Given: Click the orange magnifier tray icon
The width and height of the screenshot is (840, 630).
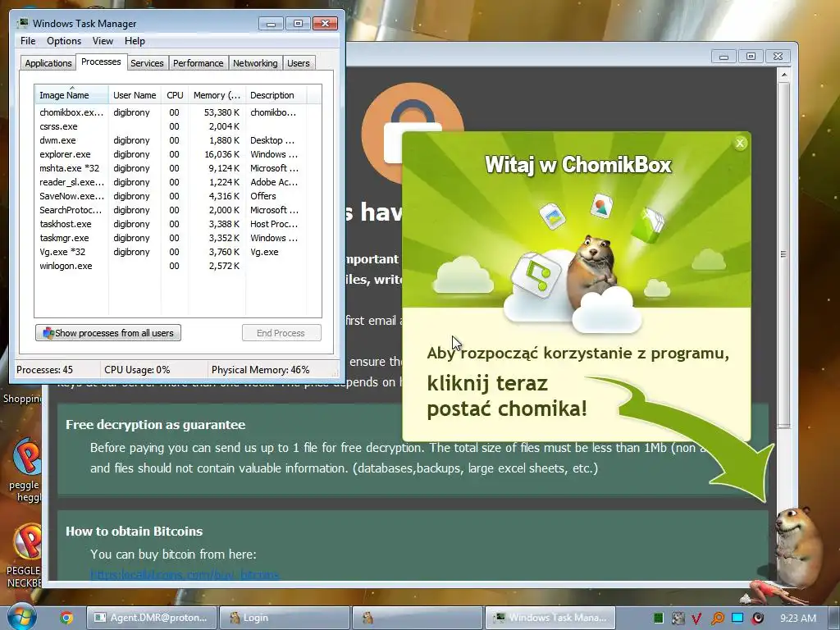Looking at the screenshot, I should pyautogui.click(x=717, y=619).
